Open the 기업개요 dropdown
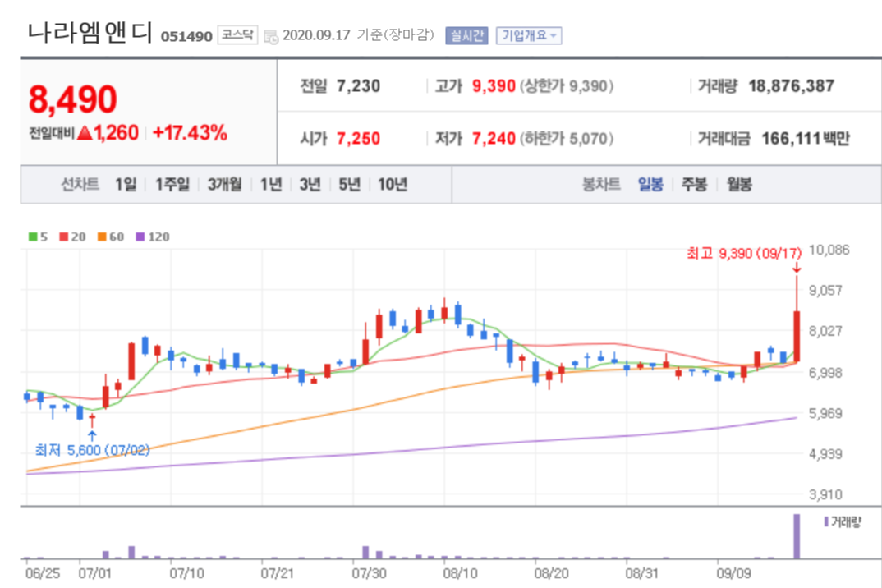 click(529, 36)
